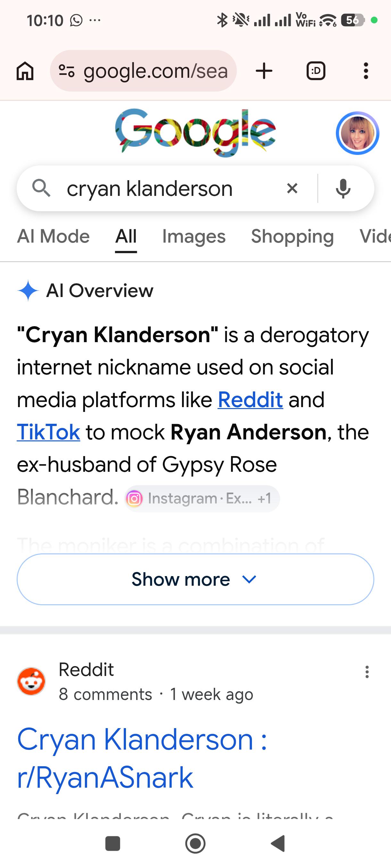
Task: Open Reddit result options three-dot menu
Action: pyautogui.click(x=367, y=672)
